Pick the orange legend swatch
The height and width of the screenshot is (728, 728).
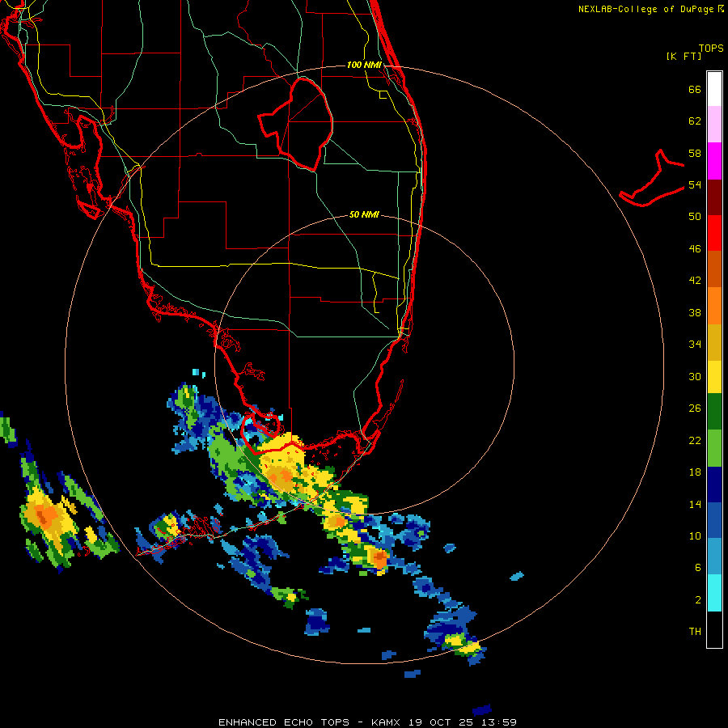pos(714,306)
